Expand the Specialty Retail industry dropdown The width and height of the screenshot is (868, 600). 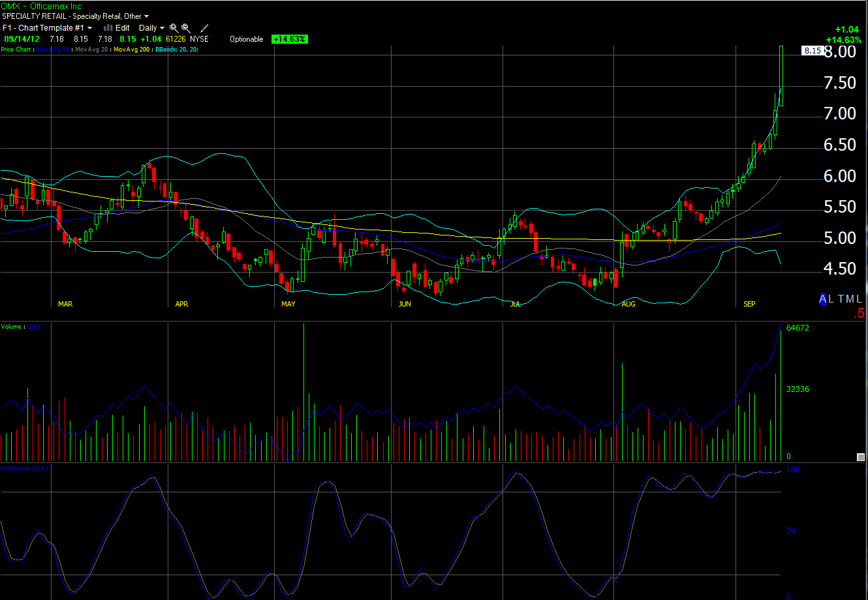point(146,16)
